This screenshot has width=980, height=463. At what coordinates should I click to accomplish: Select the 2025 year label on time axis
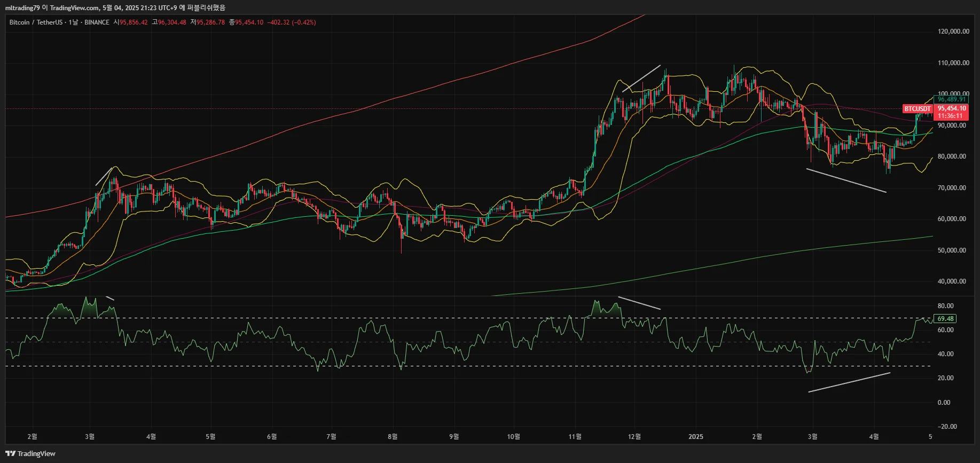coord(696,437)
